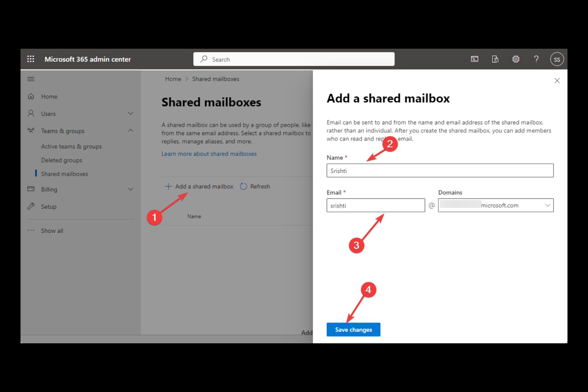Click the Home navigation menu item

click(49, 96)
